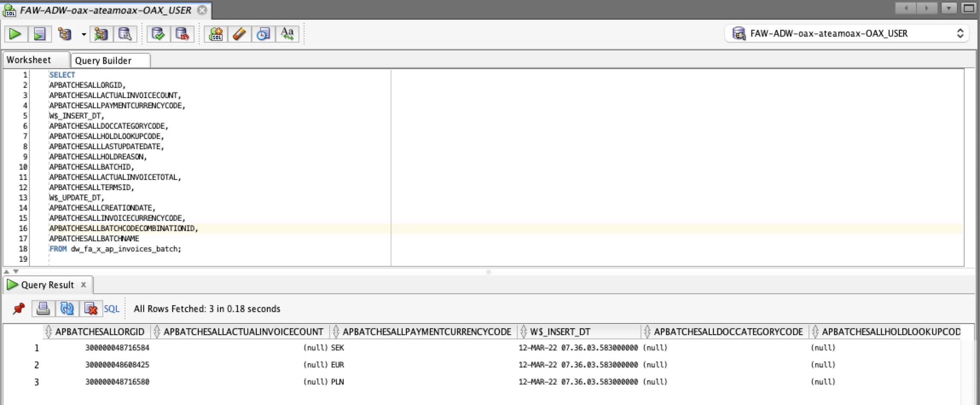980x405 pixels.
Task: Pin the Query Result panel
Action: [18, 308]
